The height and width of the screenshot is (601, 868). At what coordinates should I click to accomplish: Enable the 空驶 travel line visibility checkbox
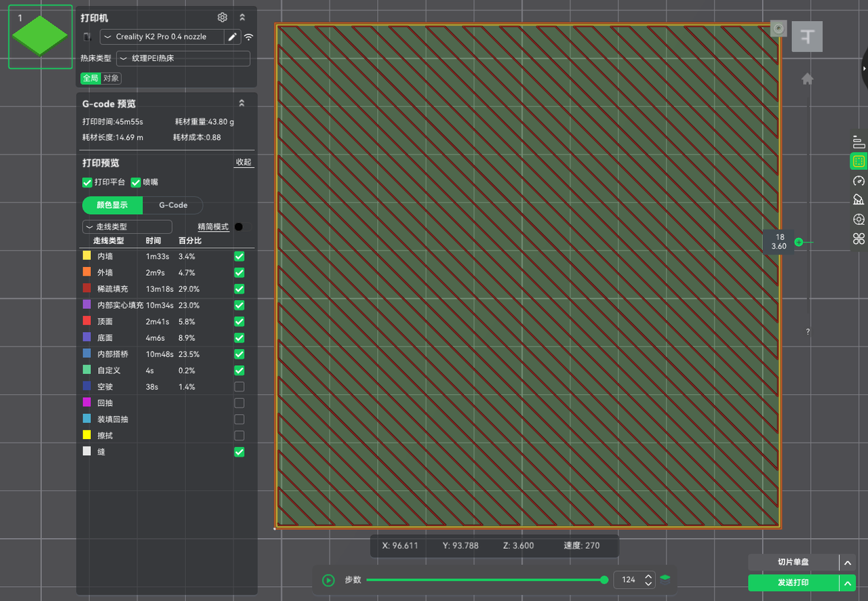click(x=239, y=387)
